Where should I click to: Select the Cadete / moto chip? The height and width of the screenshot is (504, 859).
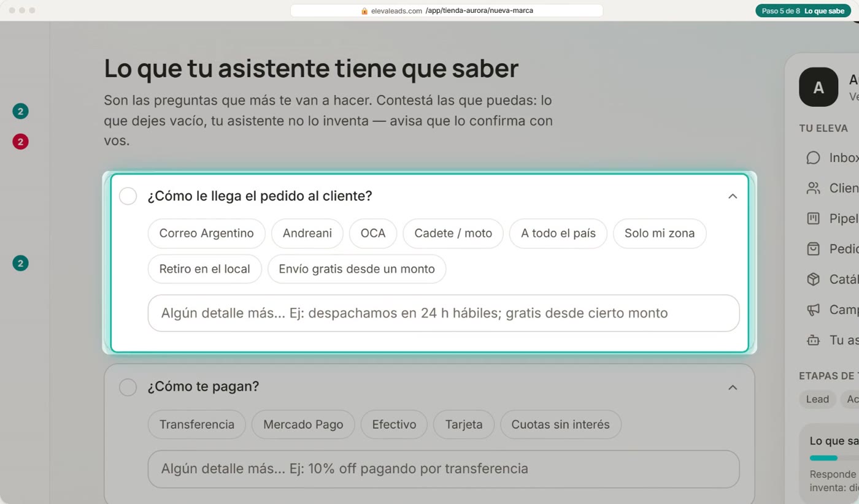pos(453,234)
